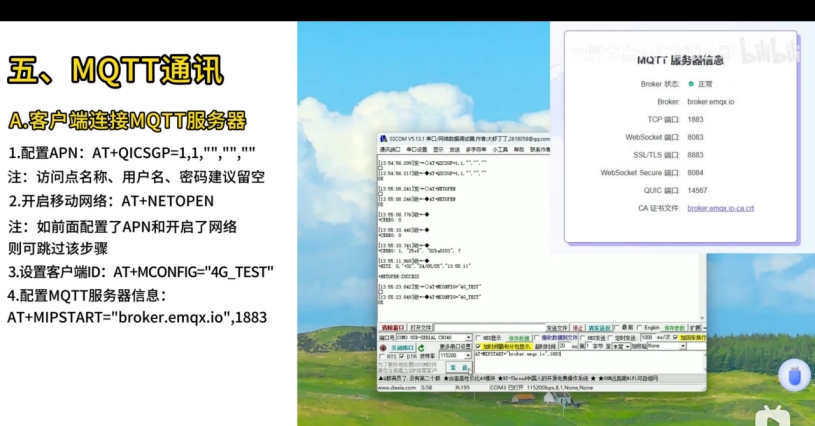Click the AT+MIPSTART send text area
Viewport: 815px width, 426px height.
pyautogui.click(x=588, y=362)
